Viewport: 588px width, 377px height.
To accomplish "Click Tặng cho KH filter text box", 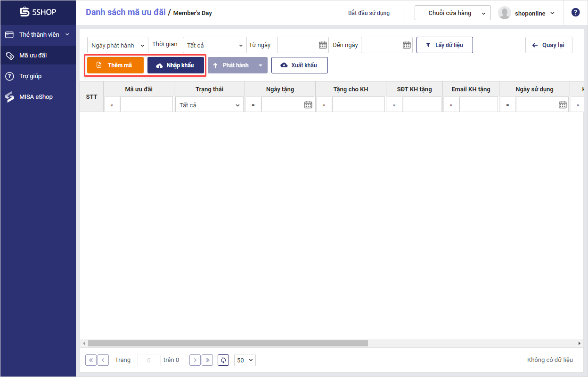I will pos(359,105).
